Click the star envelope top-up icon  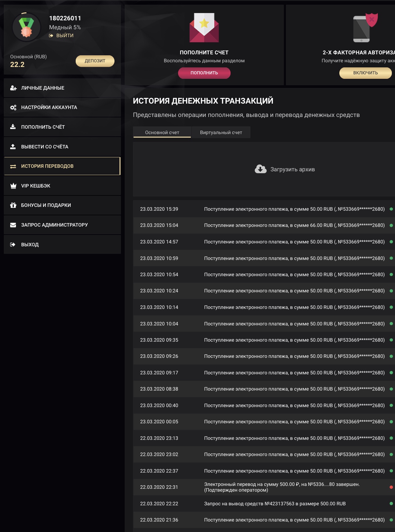tap(204, 28)
